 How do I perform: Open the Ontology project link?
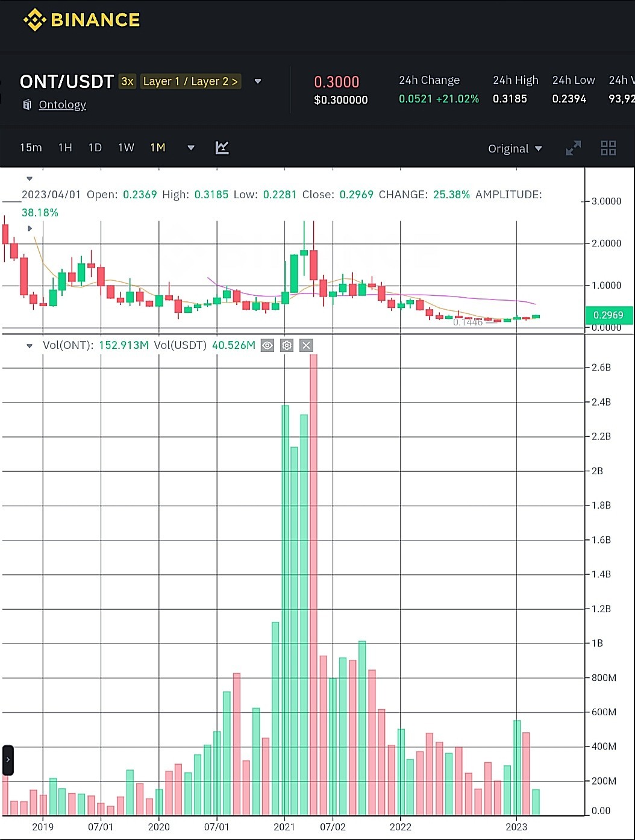(x=62, y=105)
